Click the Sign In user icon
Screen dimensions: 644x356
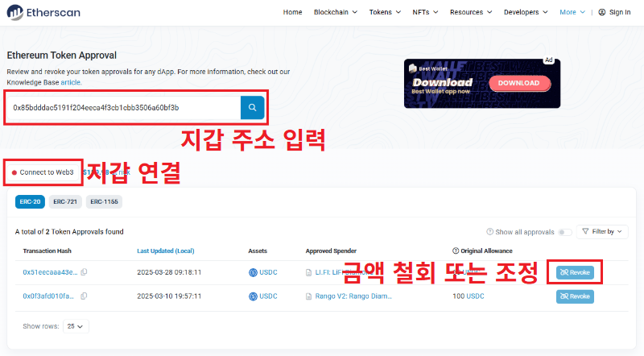point(601,12)
